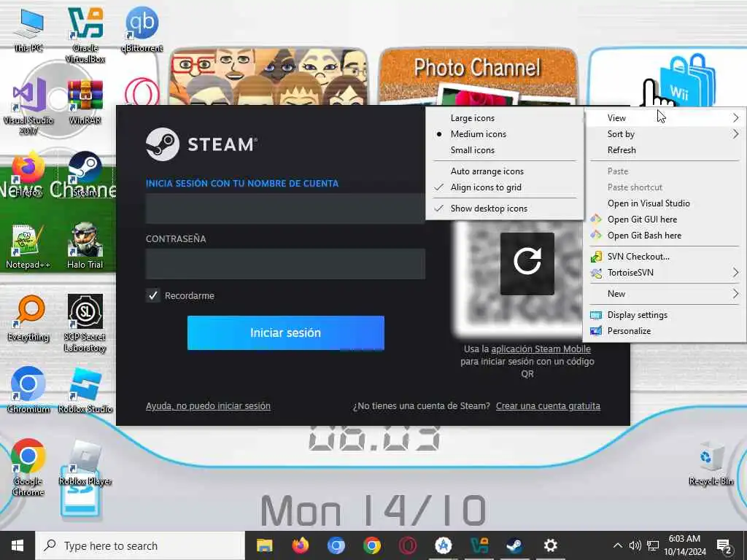The height and width of the screenshot is (560, 747).
Task: Select the WinRAR desktop shortcut
Action: click(85, 102)
